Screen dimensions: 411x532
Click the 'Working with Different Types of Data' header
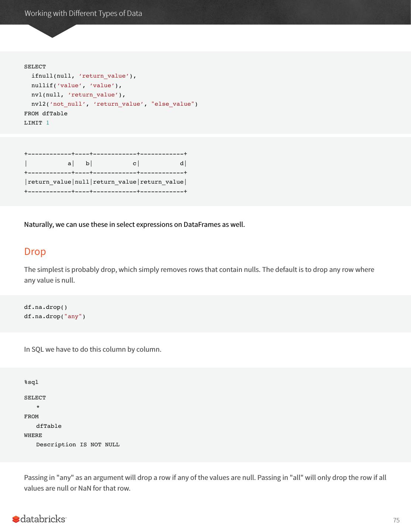83,13
